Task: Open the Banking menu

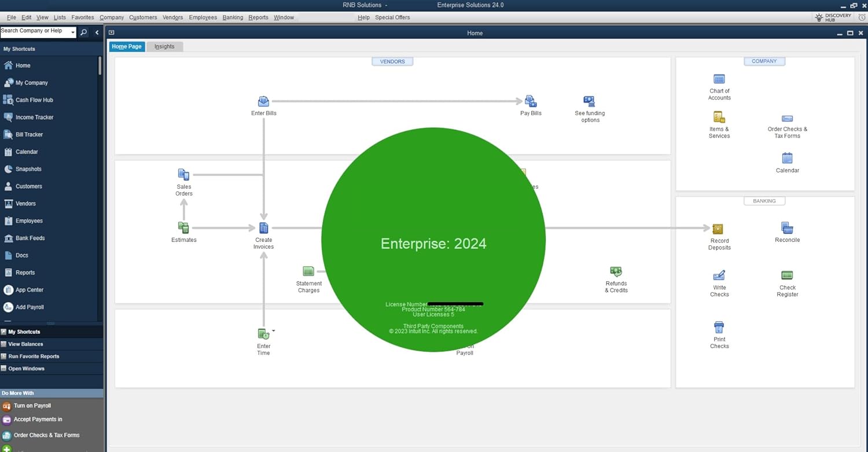Action: click(233, 17)
